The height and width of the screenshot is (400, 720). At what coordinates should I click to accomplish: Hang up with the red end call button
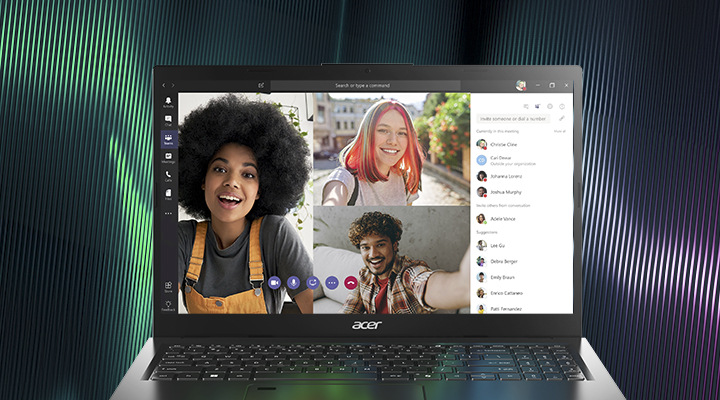tap(351, 283)
